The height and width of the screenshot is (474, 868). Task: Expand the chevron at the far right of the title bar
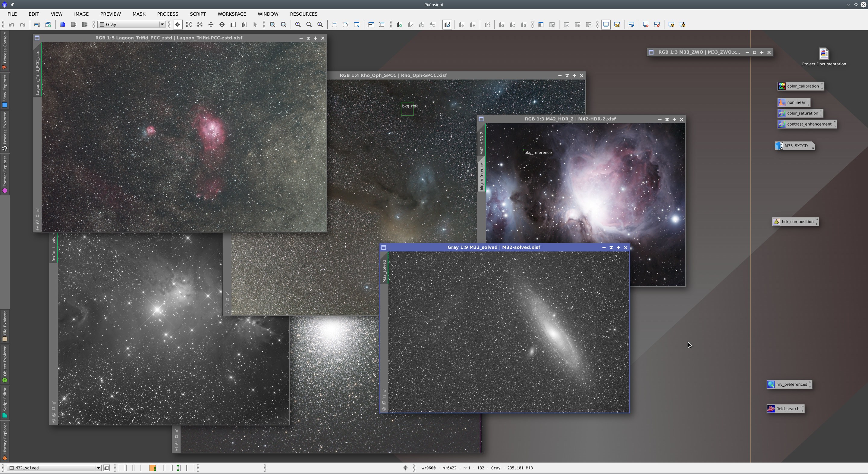tap(848, 5)
